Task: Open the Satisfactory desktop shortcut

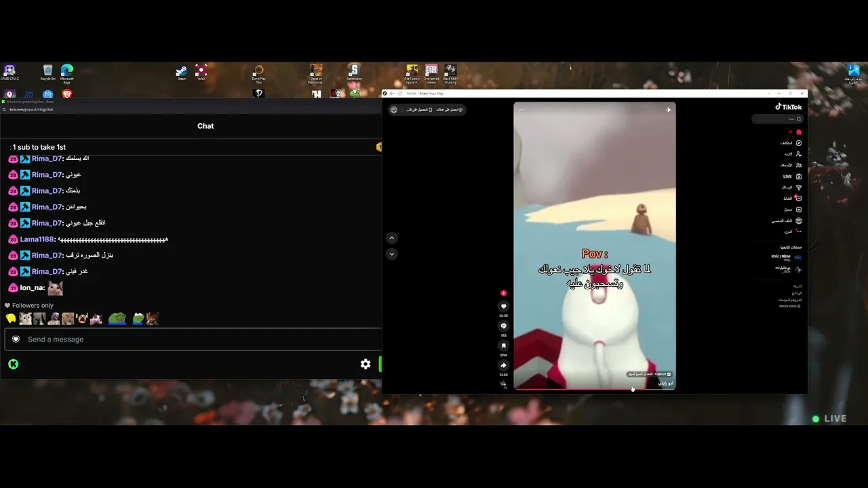Action: pyautogui.click(x=354, y=73)
